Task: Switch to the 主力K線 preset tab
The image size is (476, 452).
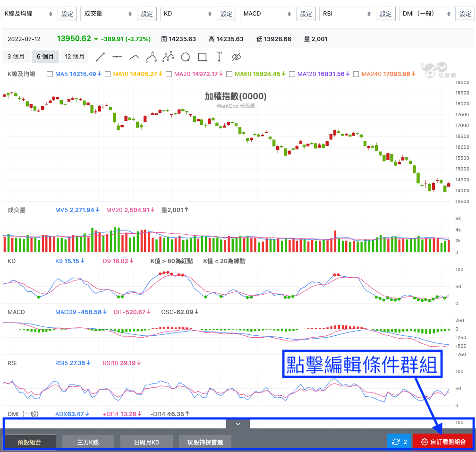Action: click(x=88, y=442)
